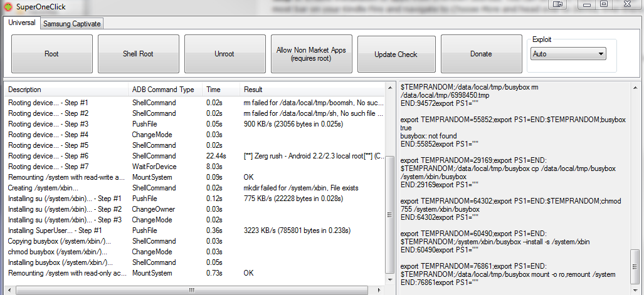The height and width of the screenshot is (295, 644).
Task: Click the SuperOneClick Android app icon
Action: [8, 6]
